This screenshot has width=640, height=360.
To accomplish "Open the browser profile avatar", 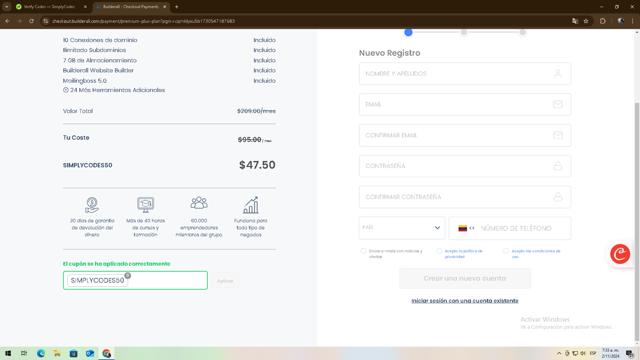I will pos(621,21).
